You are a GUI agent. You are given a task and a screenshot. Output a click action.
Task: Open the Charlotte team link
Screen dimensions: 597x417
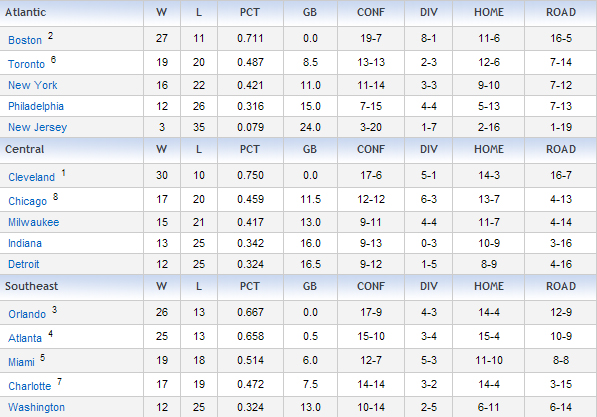pos(30,386)
